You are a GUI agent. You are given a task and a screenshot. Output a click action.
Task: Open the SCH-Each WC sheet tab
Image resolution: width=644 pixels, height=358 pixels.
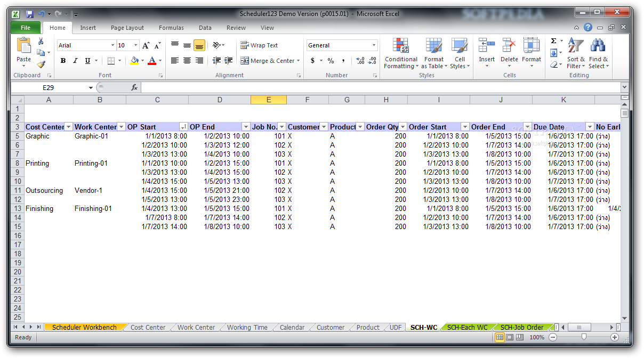click(467, 327)
